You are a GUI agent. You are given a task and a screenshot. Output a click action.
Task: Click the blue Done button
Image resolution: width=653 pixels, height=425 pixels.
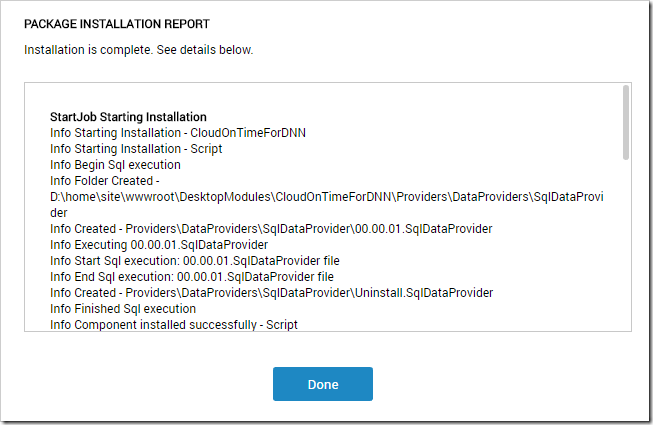(x=323, y=384)
